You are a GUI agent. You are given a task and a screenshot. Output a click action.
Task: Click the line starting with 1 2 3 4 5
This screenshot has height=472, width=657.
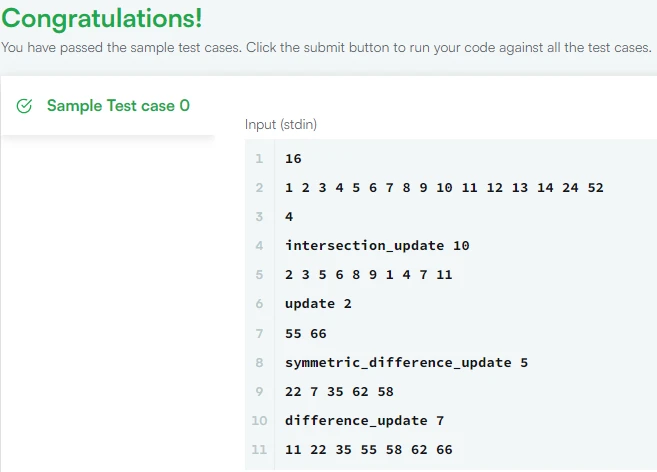[443, 188]
